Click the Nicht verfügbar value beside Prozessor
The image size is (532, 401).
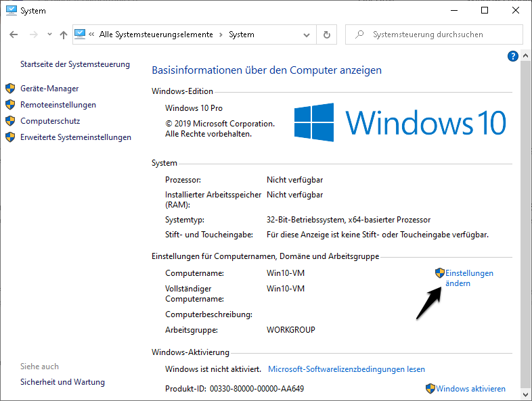click(x=294, y=180)
